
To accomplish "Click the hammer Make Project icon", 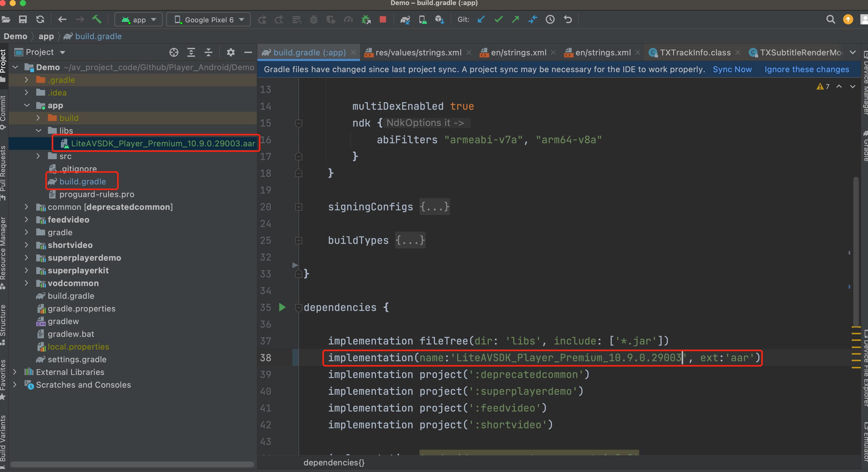I will point(97,20).
